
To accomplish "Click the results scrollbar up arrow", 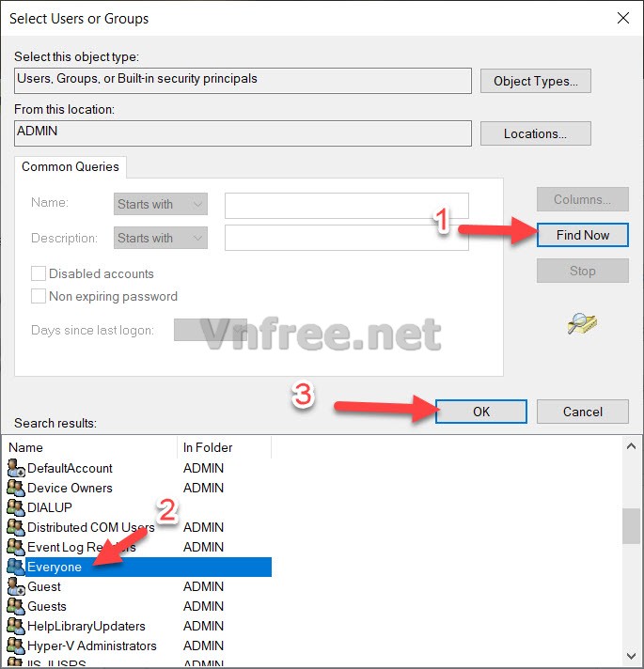I will coord(631,446).
